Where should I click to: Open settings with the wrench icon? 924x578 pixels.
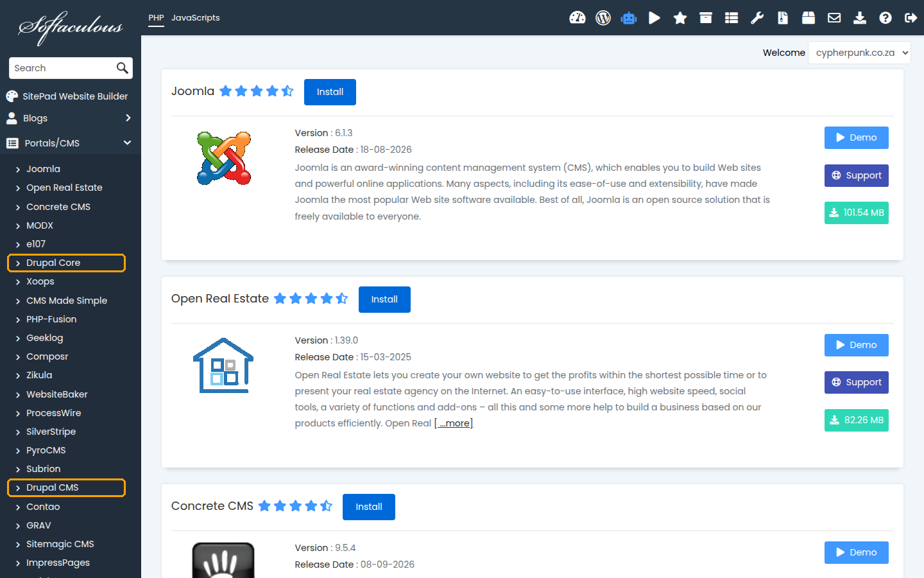757,18
